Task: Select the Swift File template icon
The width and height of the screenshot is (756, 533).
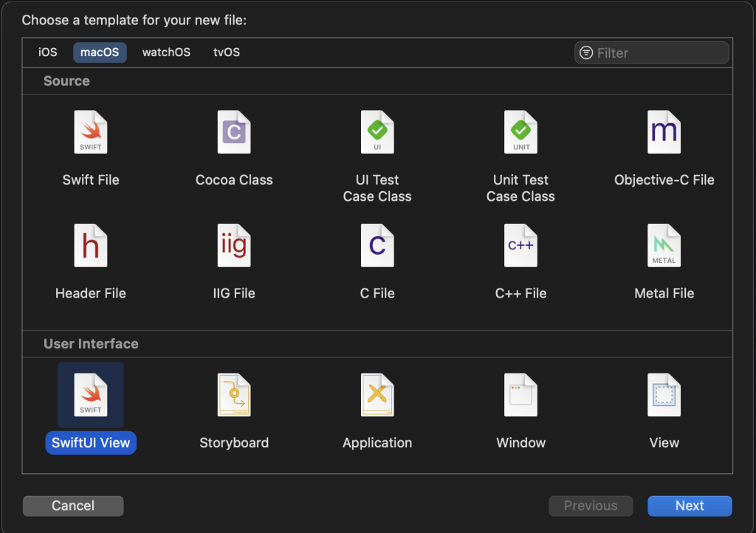Action: [x=91, y=132]
